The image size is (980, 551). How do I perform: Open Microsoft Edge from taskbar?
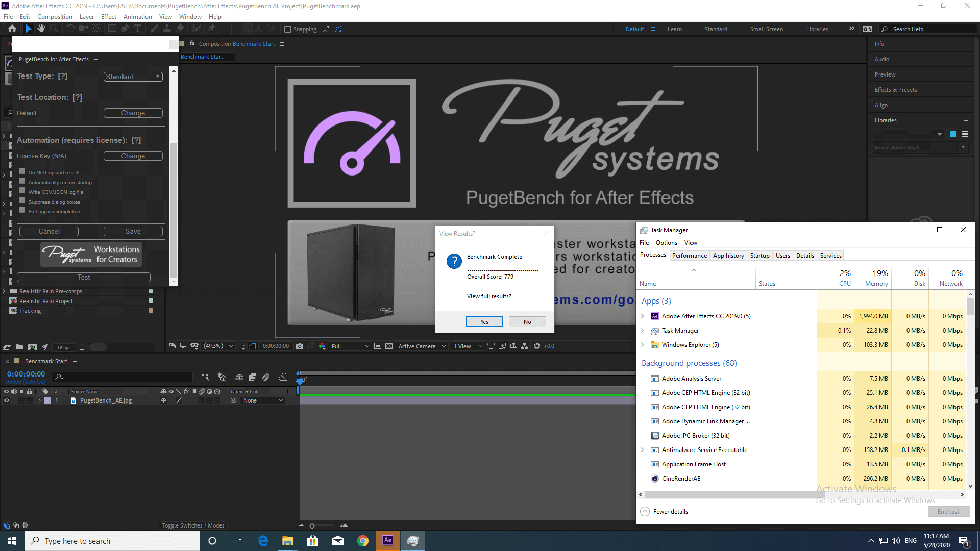click(263, 541)
